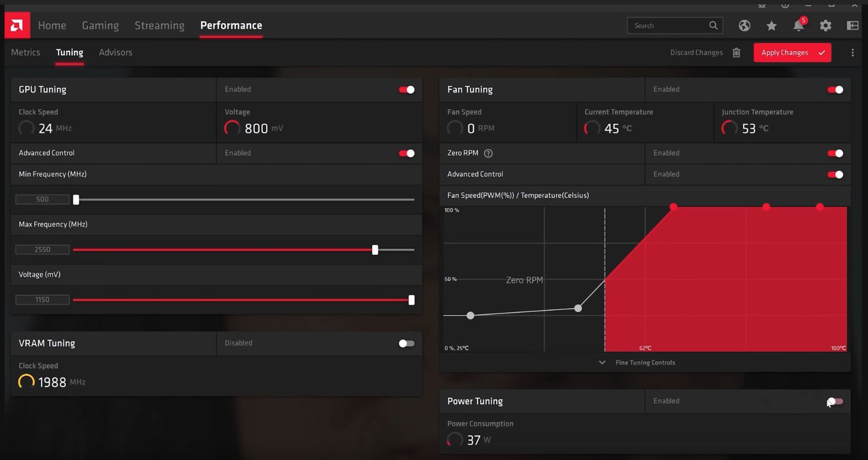Open notifications bell with badge
The image size is (868, 460).
[x=798, y=25]
